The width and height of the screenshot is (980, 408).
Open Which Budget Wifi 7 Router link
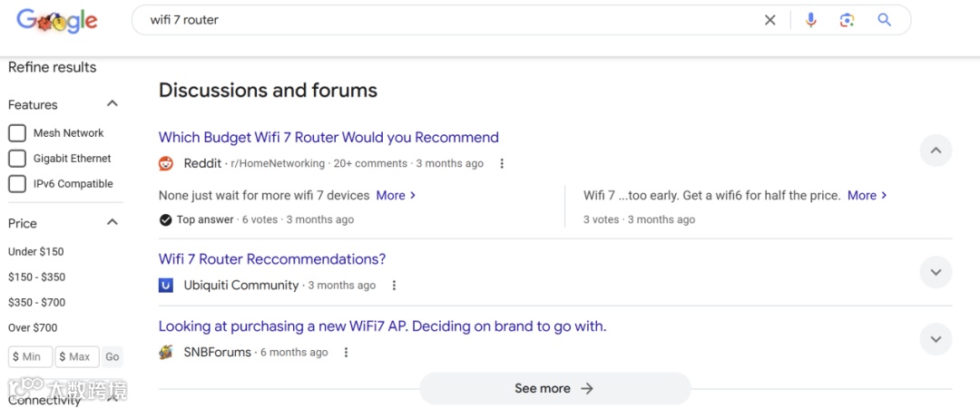(328, 138)
